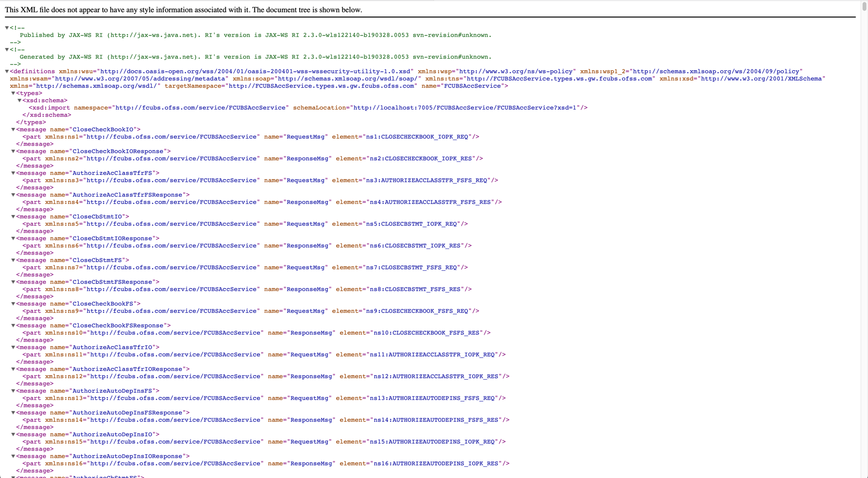Click the closing "</types>" tag
This screenshot has height=478, width=868.
tap(31, 123)
